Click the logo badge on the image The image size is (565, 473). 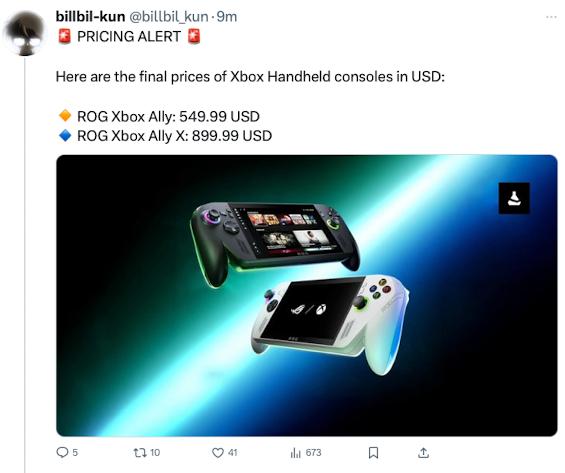(x=514, y=198)
